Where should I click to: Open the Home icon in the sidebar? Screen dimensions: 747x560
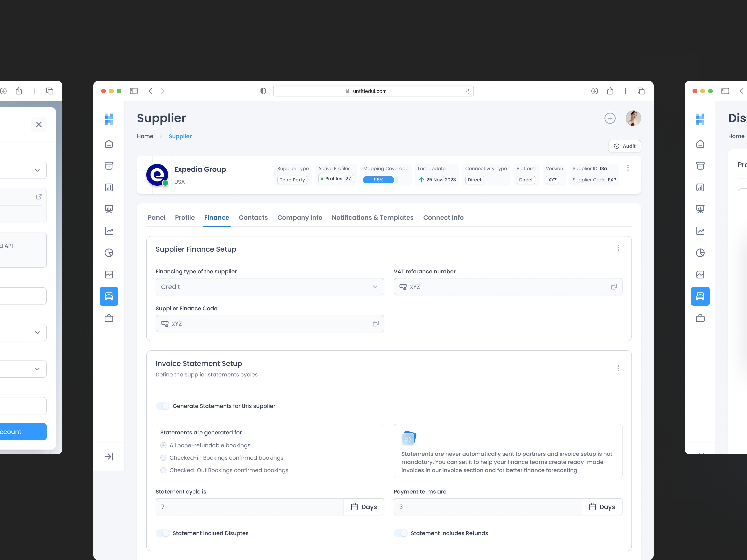[109, 143]
